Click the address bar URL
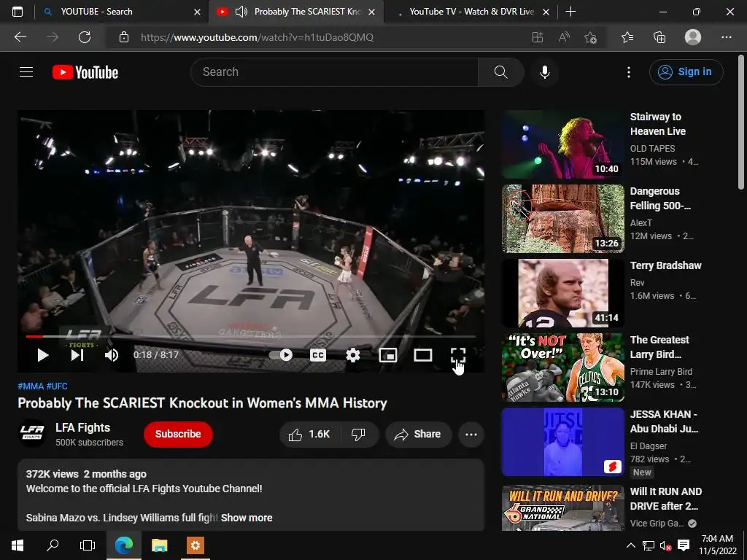This screenshot has height=560, width=747. [258, 37]
